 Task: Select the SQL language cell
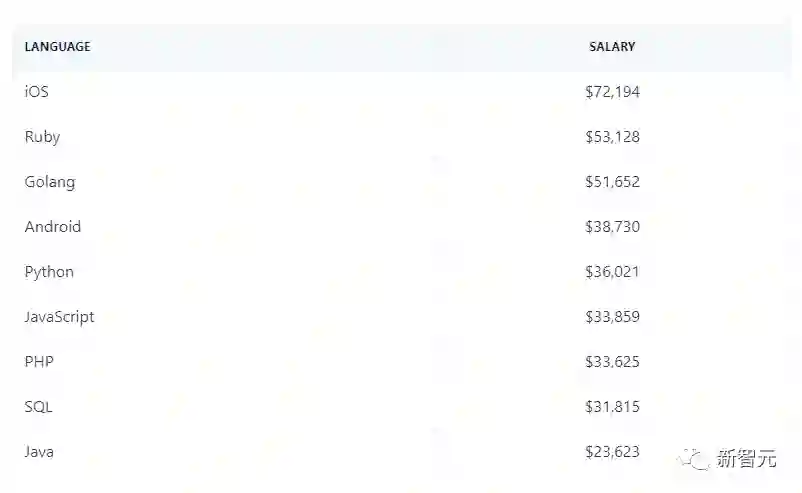38,407
